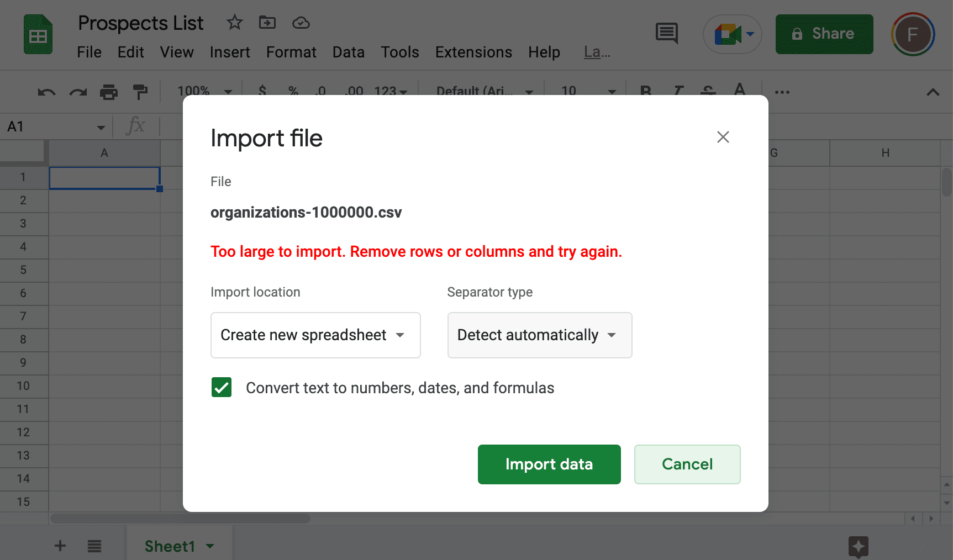
Task: Open the Extensions menu
Action: 473,52
